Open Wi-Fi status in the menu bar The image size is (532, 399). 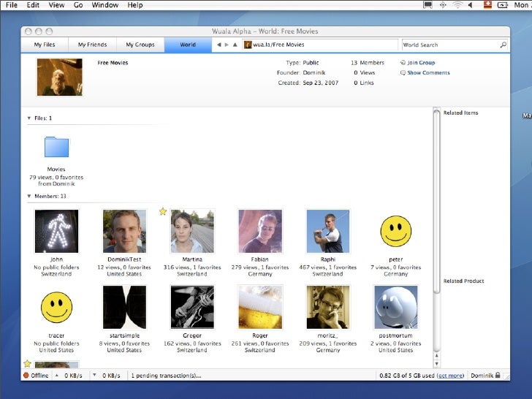coord(457,5)
